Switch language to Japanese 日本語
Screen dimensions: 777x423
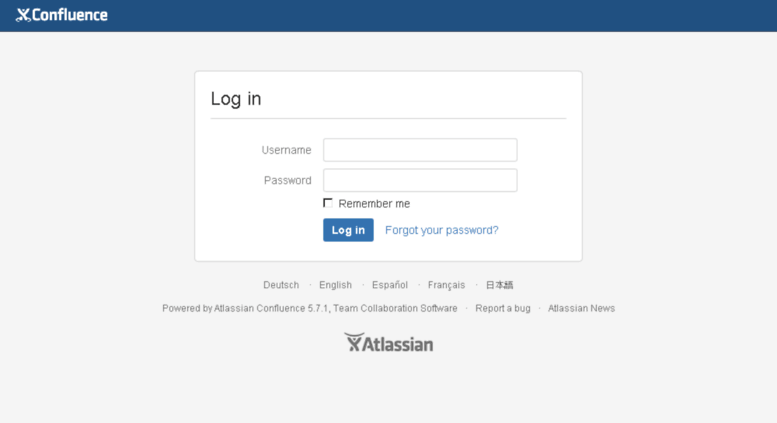click(x=500, y=285)
